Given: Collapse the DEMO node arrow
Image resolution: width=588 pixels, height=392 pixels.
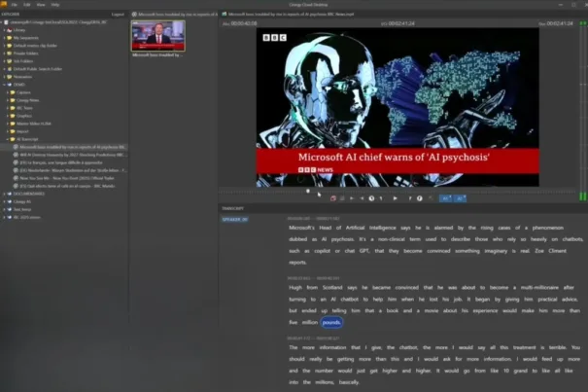Looking at the screenshot, I should 4,85.
